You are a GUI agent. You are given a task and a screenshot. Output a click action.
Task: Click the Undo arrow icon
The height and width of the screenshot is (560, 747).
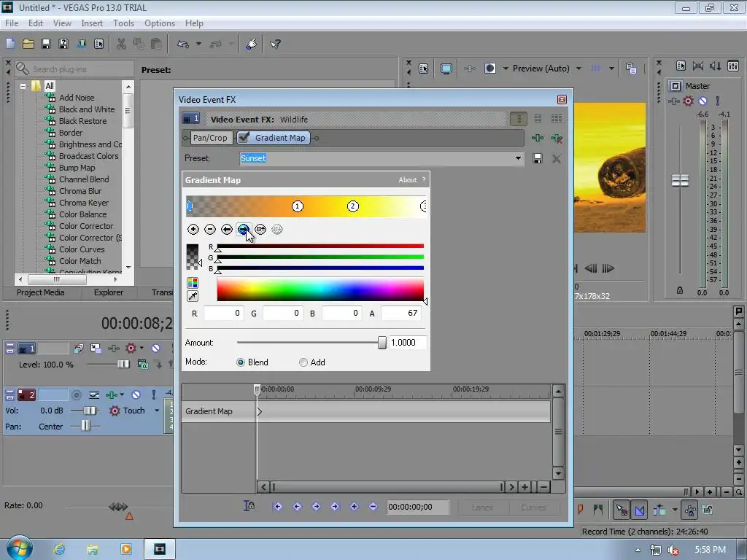pos(183,44)
